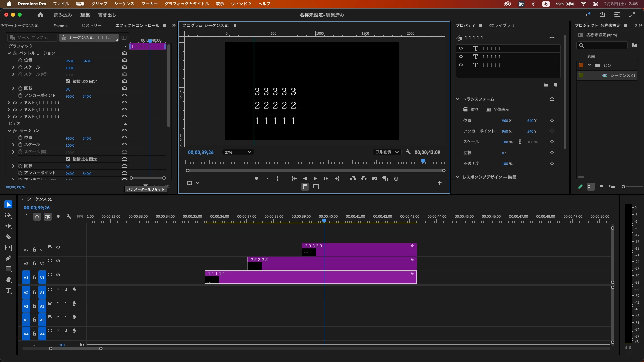Open the シーケンス menu in menu bar

pos(124,4)
